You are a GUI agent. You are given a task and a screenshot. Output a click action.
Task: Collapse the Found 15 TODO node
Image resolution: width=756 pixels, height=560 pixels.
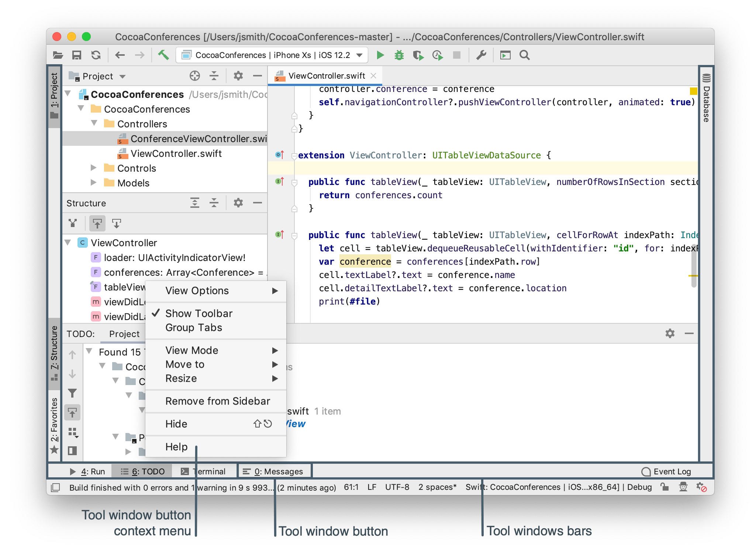(x=89, y=351)
